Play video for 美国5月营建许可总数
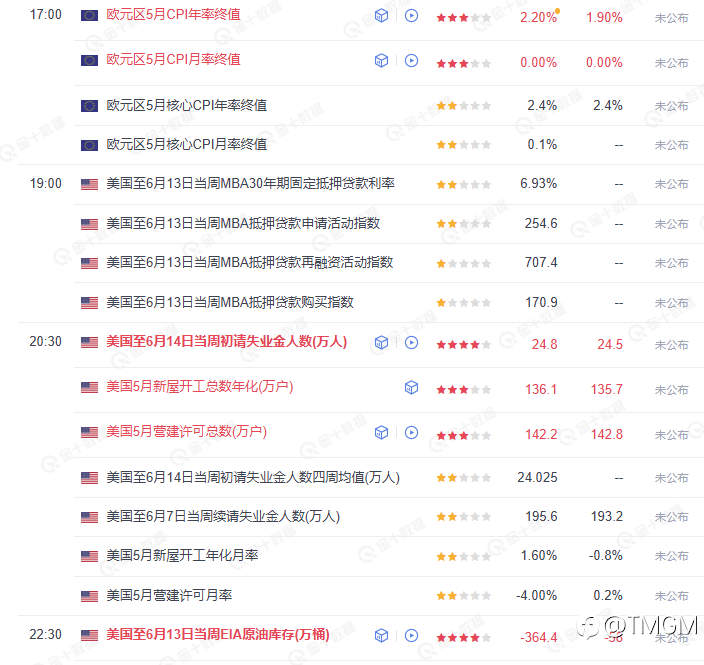 click(x=411, y=432)
